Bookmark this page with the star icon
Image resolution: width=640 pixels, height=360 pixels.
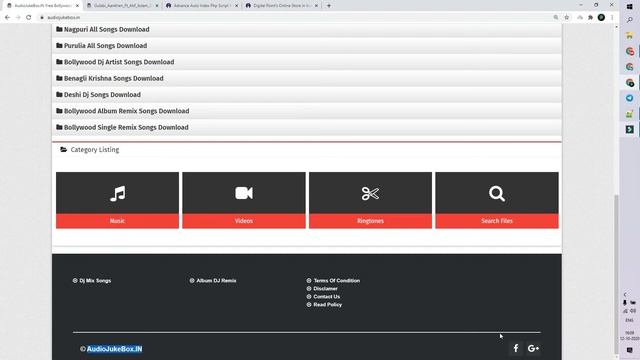pos(567,18)
